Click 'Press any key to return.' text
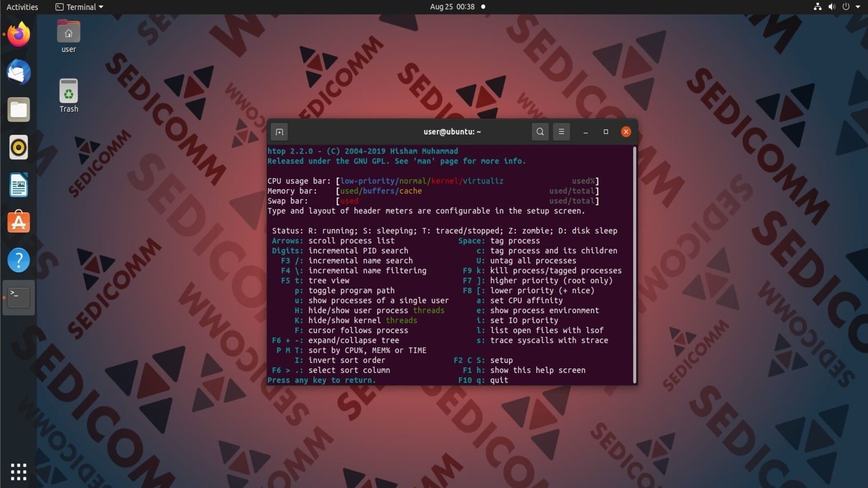This screenshot has height=488, width=868. (x=321, y=380)
